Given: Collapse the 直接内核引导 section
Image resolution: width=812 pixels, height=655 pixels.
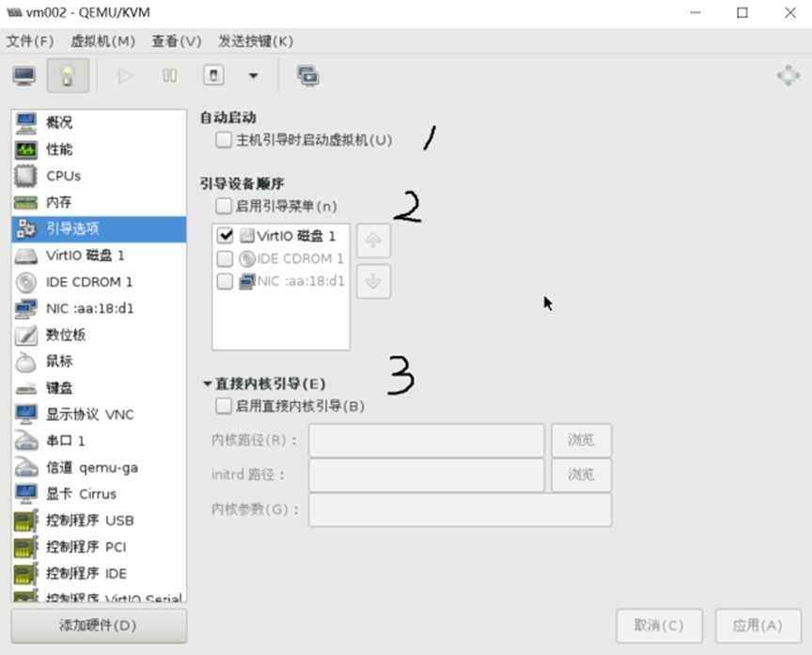Looking at the screenshot, I should (x=207, y=383).
